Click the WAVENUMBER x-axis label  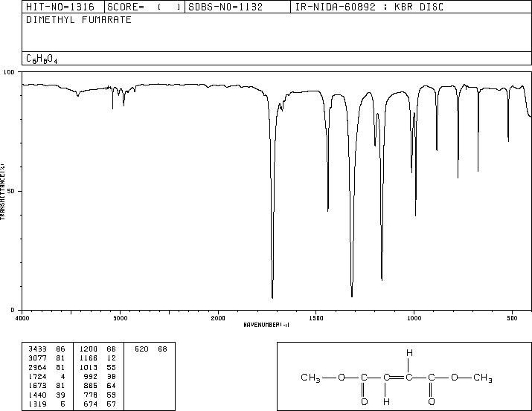pyautogui.click(x=266, y=325)
